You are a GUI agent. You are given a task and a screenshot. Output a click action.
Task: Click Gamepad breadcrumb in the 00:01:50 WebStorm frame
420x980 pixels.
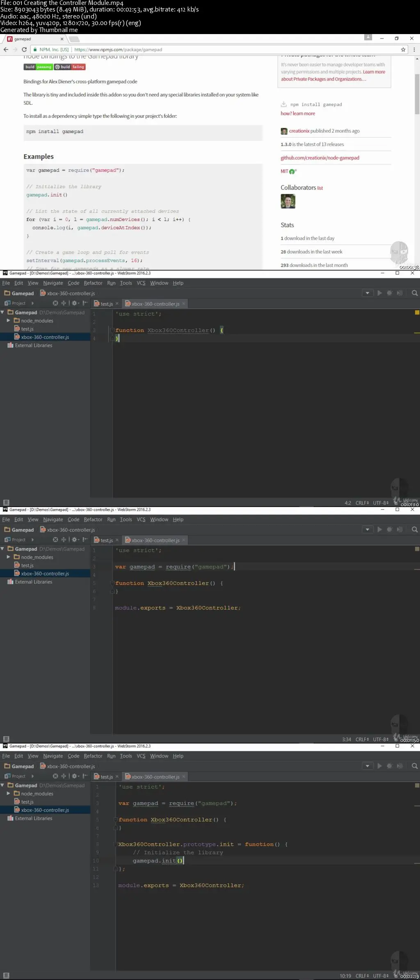pos(19,530)
